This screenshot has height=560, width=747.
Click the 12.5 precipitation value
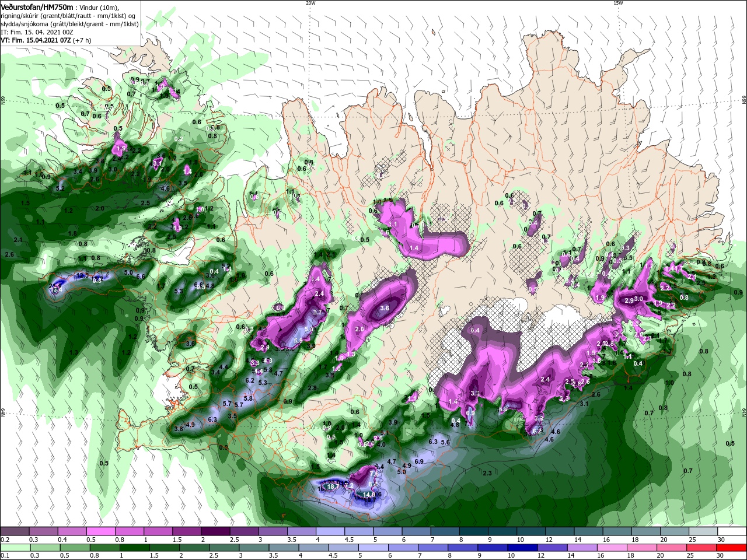pyautogui.click(x=82, y=275)
